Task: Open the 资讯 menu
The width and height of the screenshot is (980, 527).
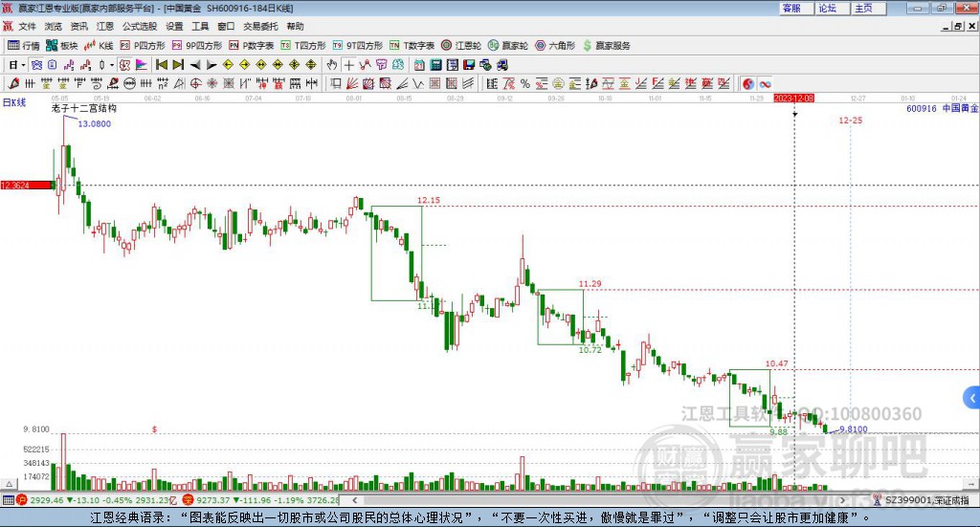Action: click(78, 26)
